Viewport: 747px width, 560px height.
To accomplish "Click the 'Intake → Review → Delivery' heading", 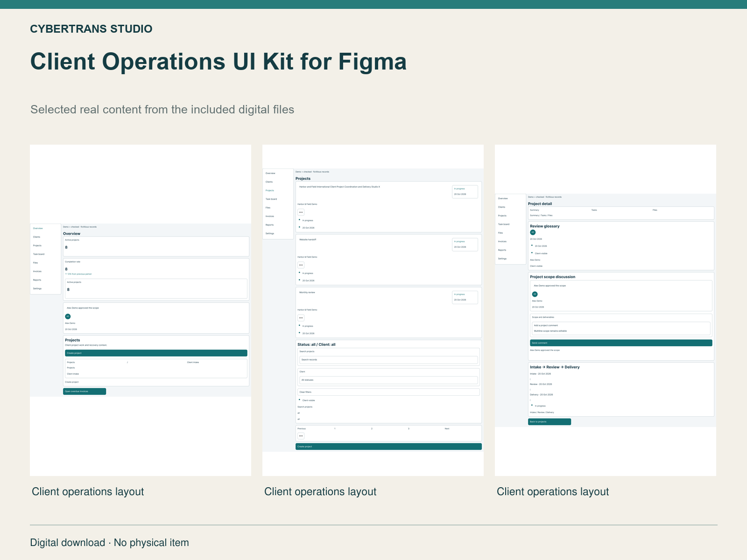I will tap(555, 367).
